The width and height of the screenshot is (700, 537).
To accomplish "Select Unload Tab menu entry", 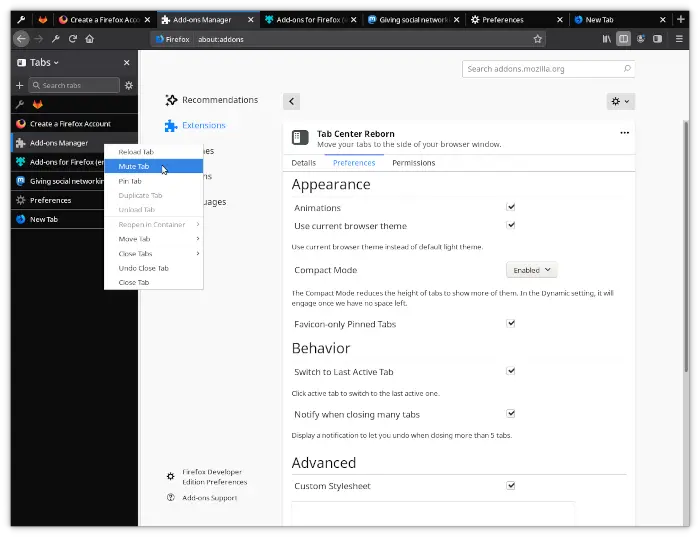I will coord(154,209).
